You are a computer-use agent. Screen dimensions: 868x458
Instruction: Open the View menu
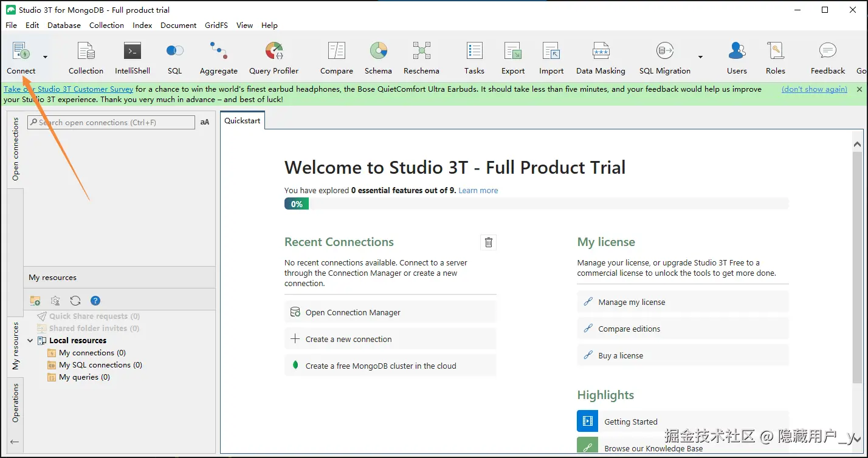coord(244,26)
